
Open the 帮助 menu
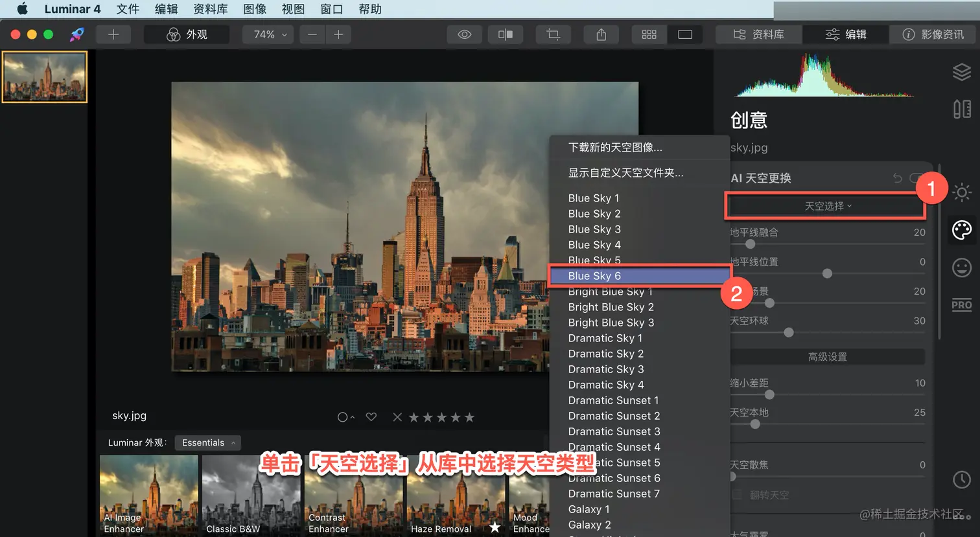(x=370, y=9)
